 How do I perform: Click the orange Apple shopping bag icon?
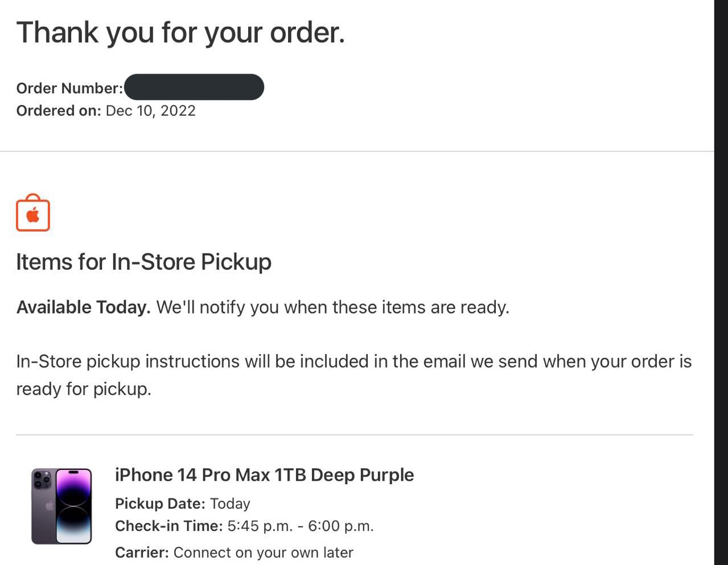tap(33, 213)
